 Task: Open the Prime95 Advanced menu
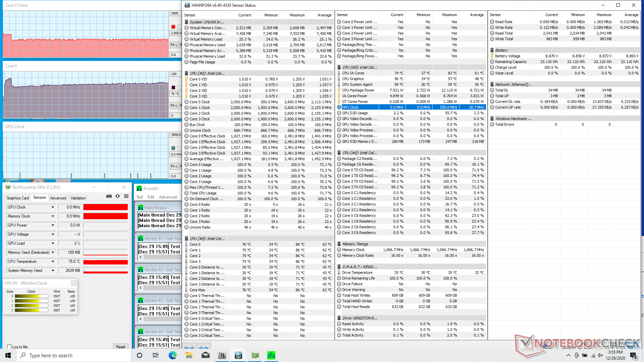(x=168, y=197)
